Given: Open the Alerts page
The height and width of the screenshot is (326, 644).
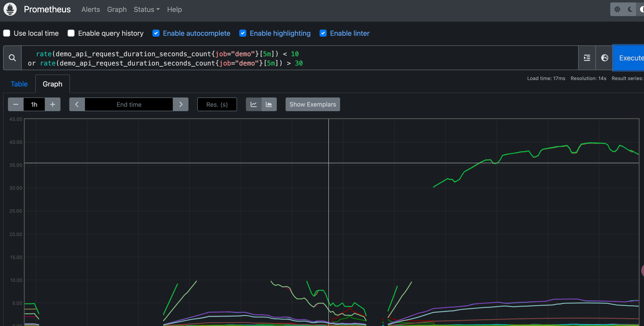Looking at the screenshot, I should pos(90,9).
